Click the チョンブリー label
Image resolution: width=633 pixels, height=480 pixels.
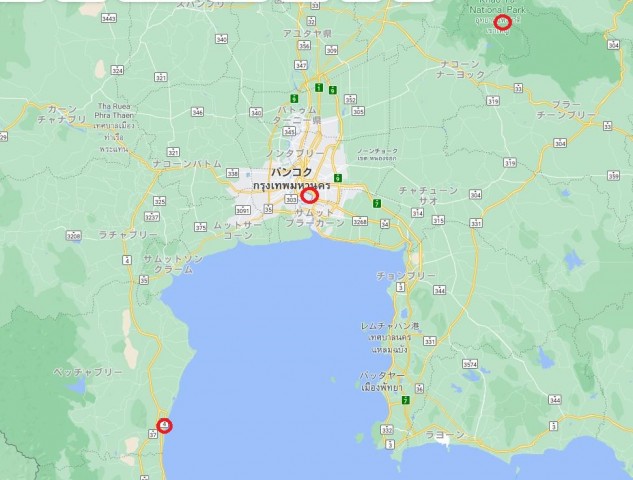406,276
